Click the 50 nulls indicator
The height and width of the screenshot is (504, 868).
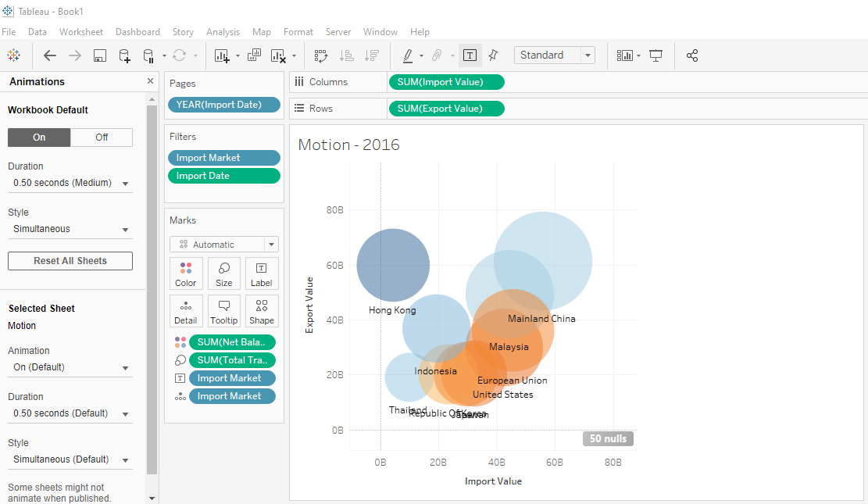[608, 439]
